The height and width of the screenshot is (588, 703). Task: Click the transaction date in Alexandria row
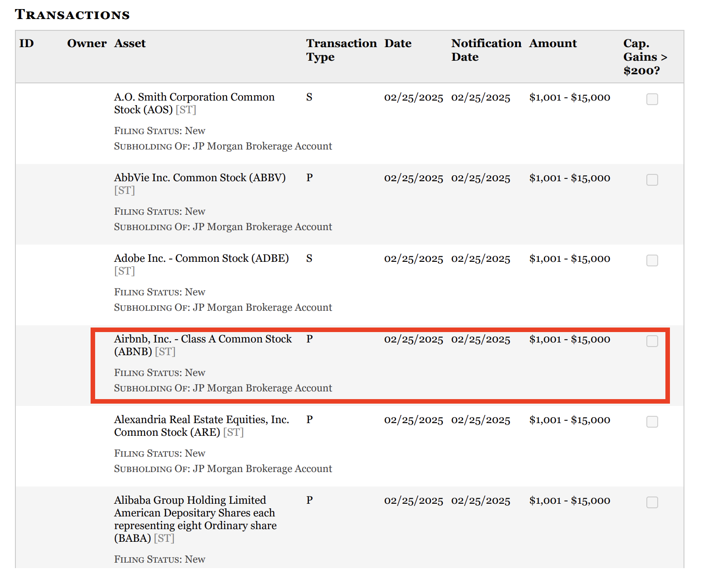[414, 420]
